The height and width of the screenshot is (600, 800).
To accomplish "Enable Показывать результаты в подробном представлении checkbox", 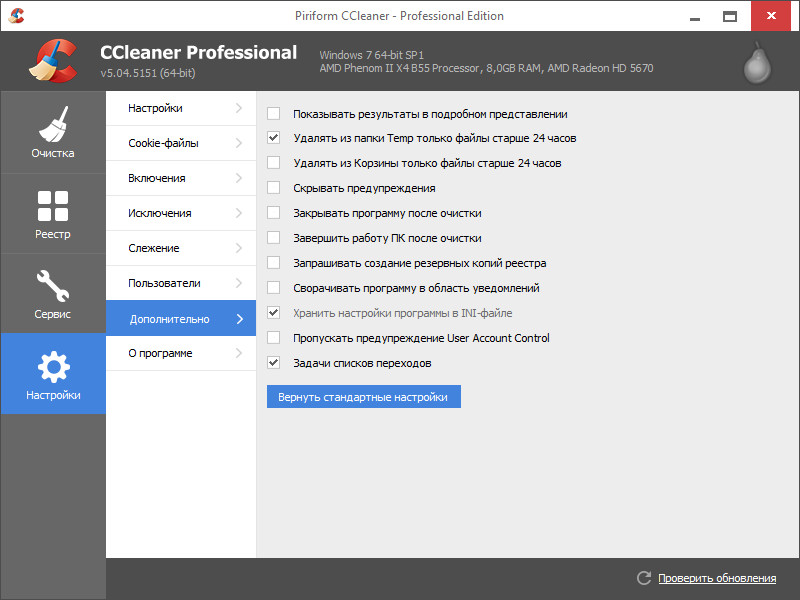I will (274, 114).
